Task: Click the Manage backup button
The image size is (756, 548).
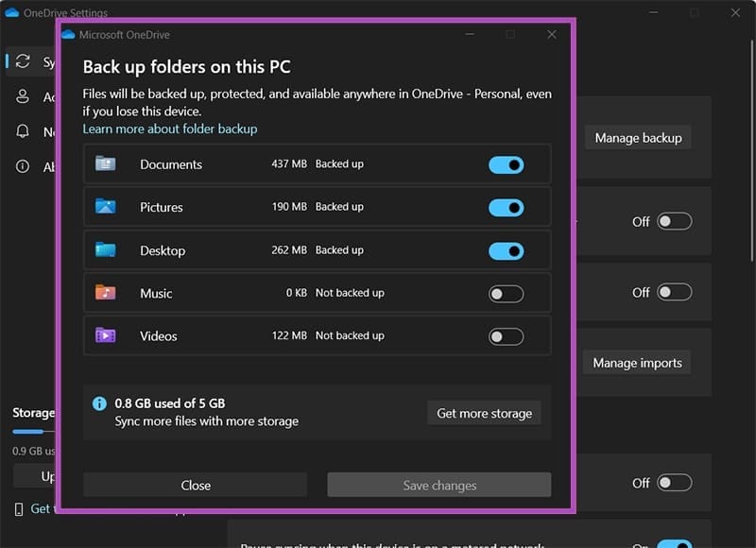Action: click(637, 137)
